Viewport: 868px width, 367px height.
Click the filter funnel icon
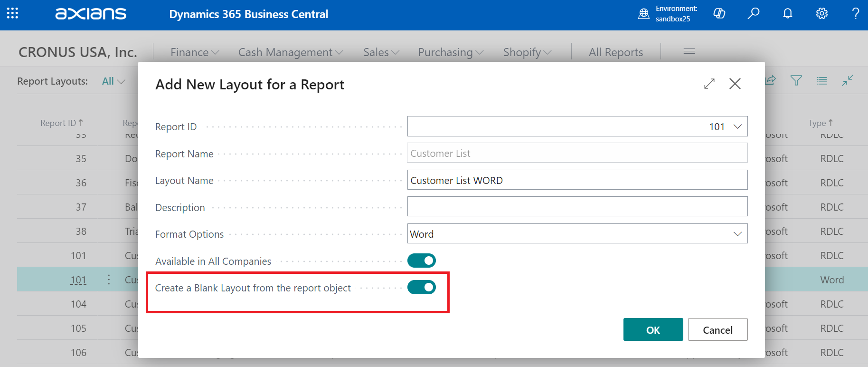tap(796, 81)
